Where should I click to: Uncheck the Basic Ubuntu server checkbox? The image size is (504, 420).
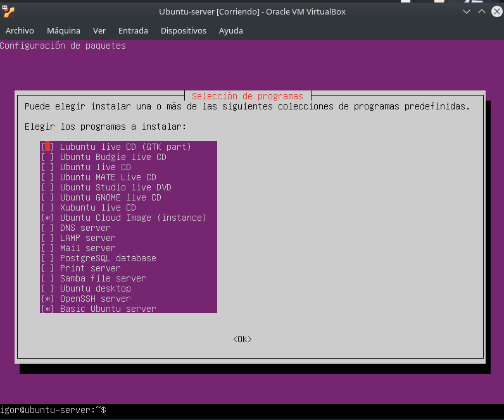click(x=47, y=309)
